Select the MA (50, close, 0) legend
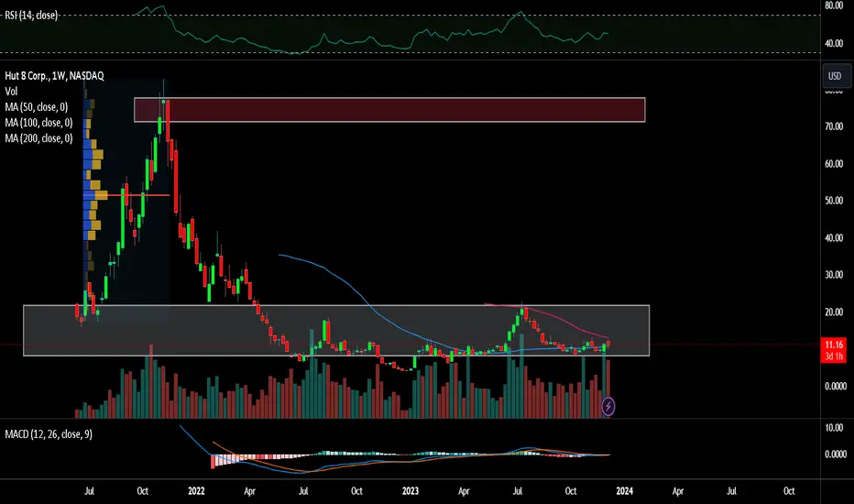 36,107
